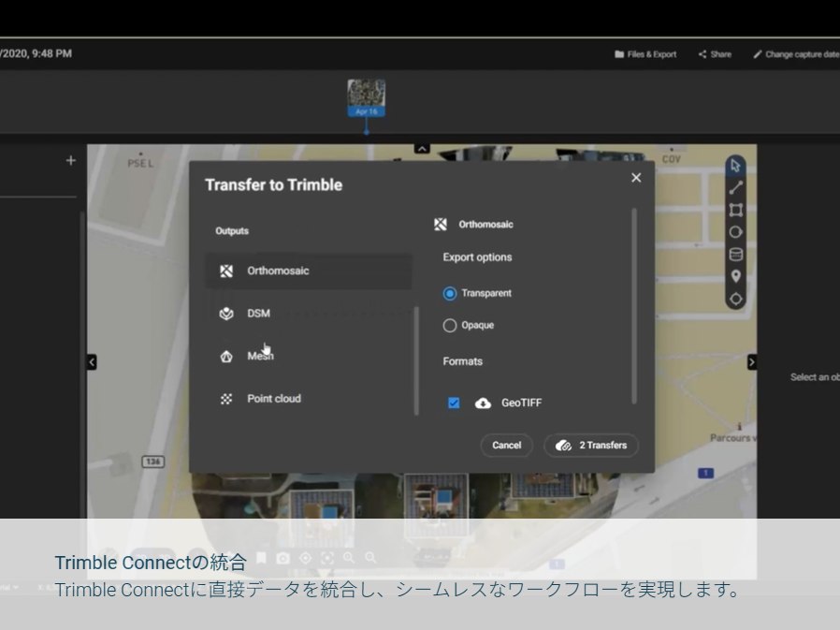Collapse the timeline with the up chevron
This screenshot has height=630, width=840.
coord(422,149)
